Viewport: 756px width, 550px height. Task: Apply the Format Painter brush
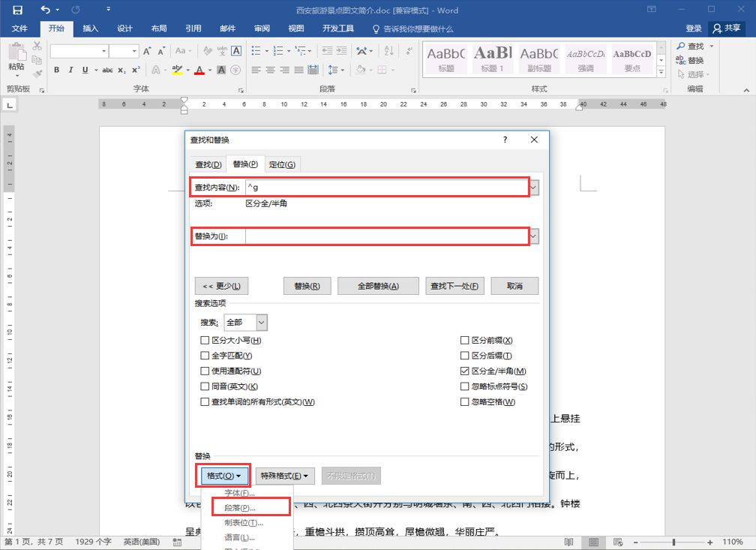point(37,74)
